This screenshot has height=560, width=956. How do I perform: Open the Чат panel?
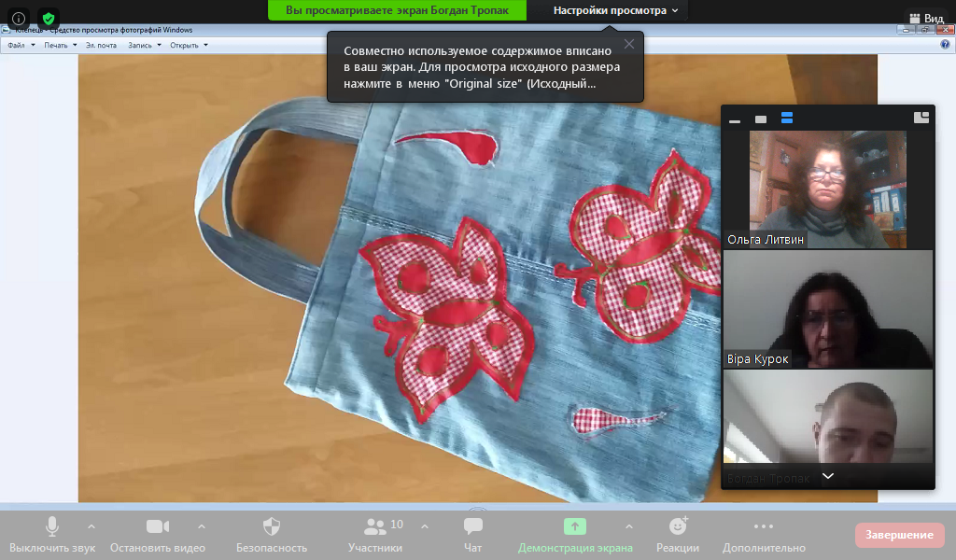[x=473, y=532]
